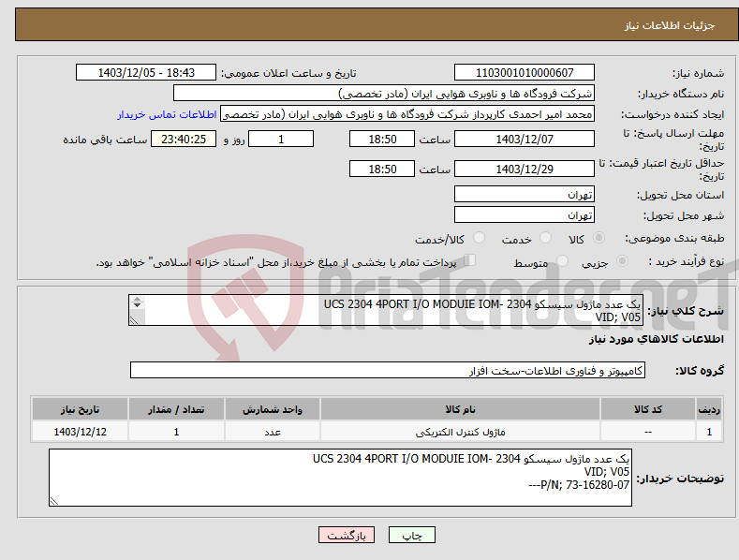
Task: Select the کالا/خدمت radio button
Action: click(479, 238)
